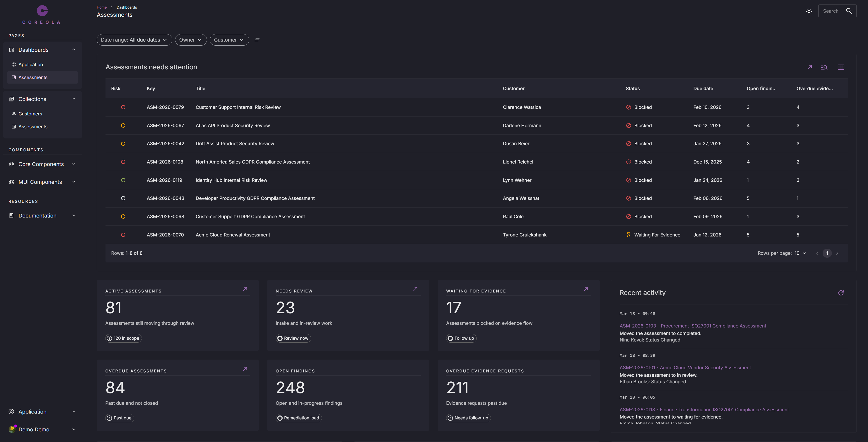Click the Review now chip
Viewport: 868px width, 442px height.
coord(293,338)
